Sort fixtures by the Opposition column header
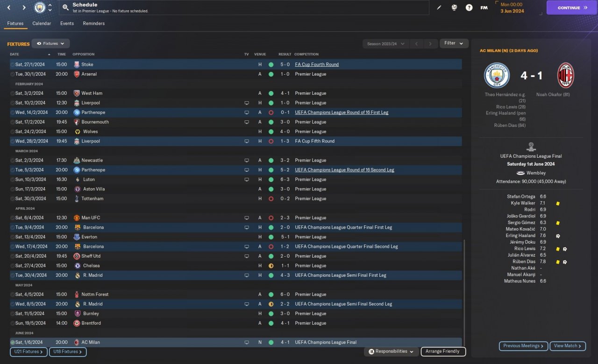This screenshot has height=364, width=598. (84, 54)
